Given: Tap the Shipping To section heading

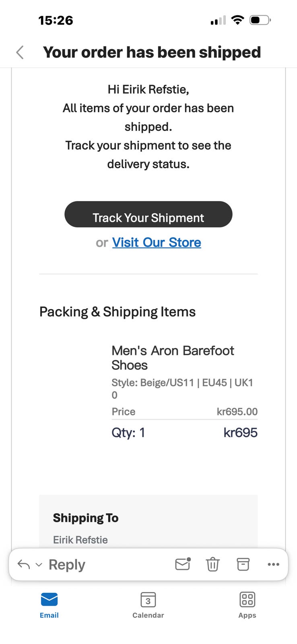Looking at the screenshot, I should [x=86, y=518].
